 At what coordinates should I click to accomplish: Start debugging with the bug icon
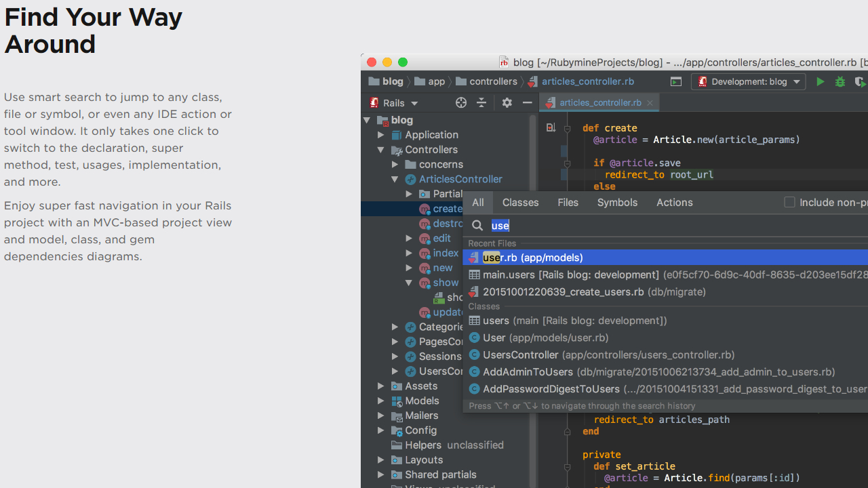(840, 82)
